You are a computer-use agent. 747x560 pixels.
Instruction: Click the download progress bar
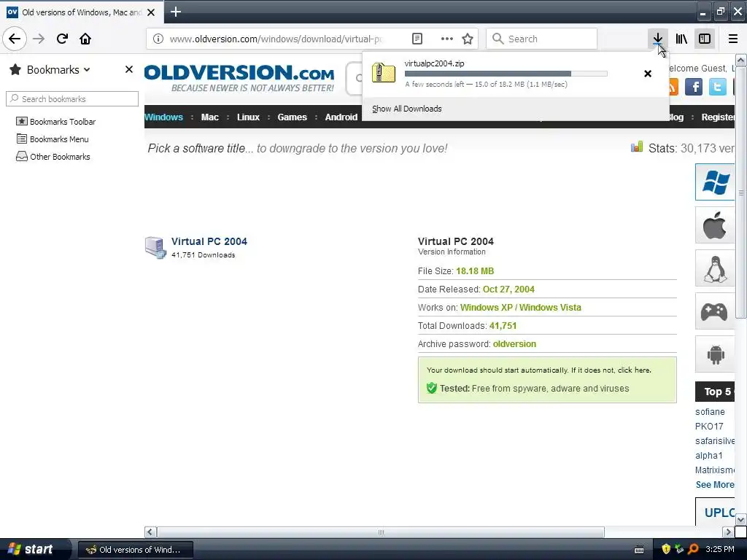(506, 74)
